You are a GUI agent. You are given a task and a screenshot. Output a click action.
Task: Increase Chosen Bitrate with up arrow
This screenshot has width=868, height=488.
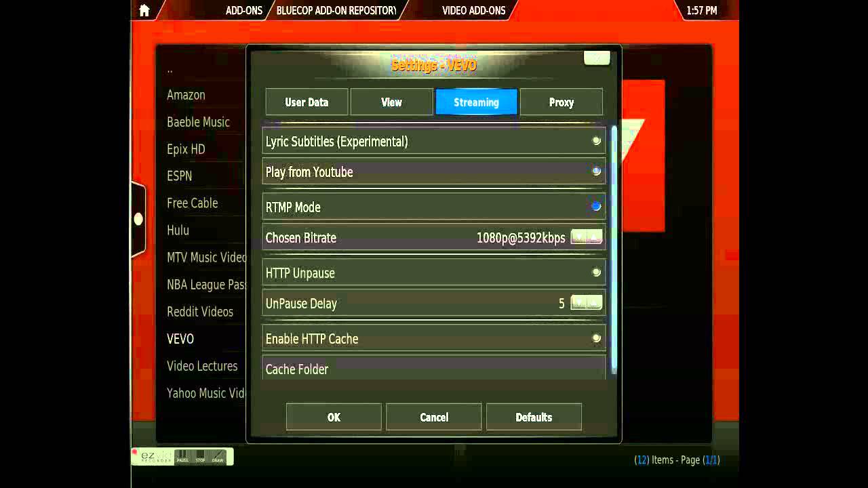595,237
